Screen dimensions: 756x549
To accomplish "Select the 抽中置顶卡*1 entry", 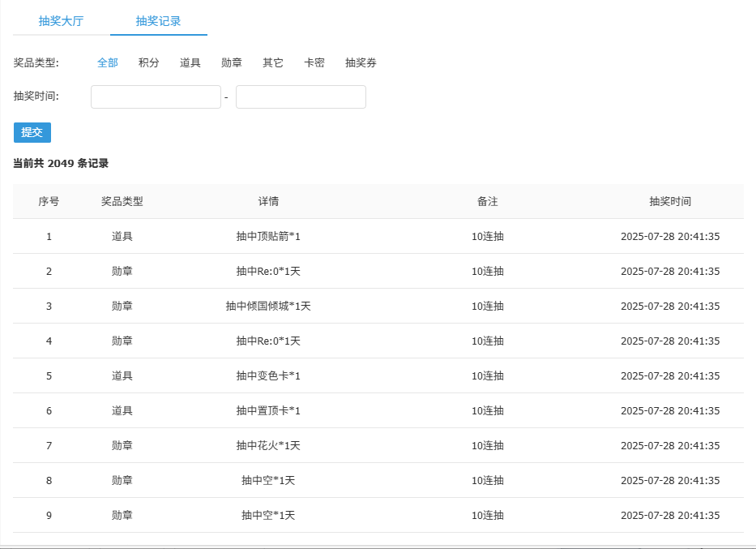I will pyautogui.click(x=269, y=410).
